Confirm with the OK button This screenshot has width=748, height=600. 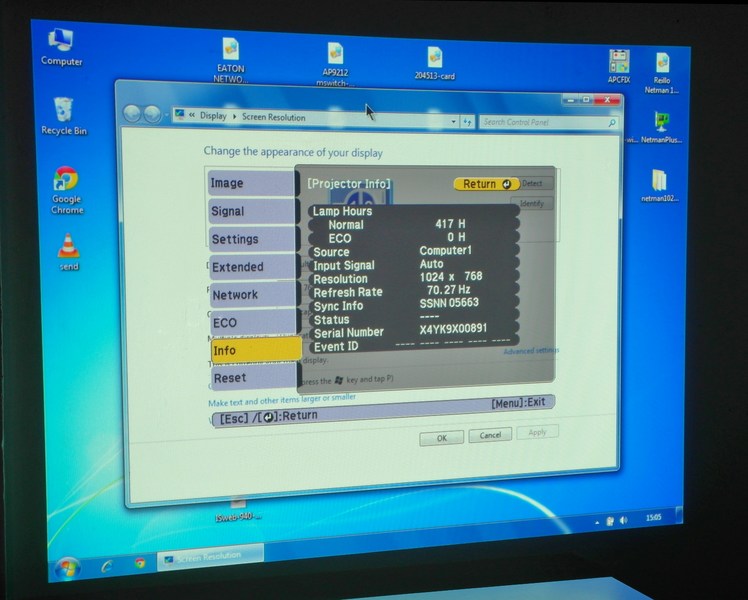click(442, 438)
